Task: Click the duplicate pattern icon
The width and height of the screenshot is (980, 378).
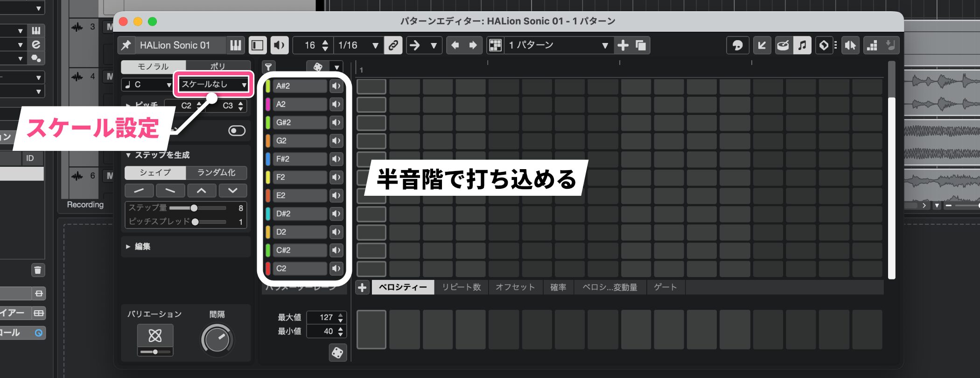Action: (641, 45)
